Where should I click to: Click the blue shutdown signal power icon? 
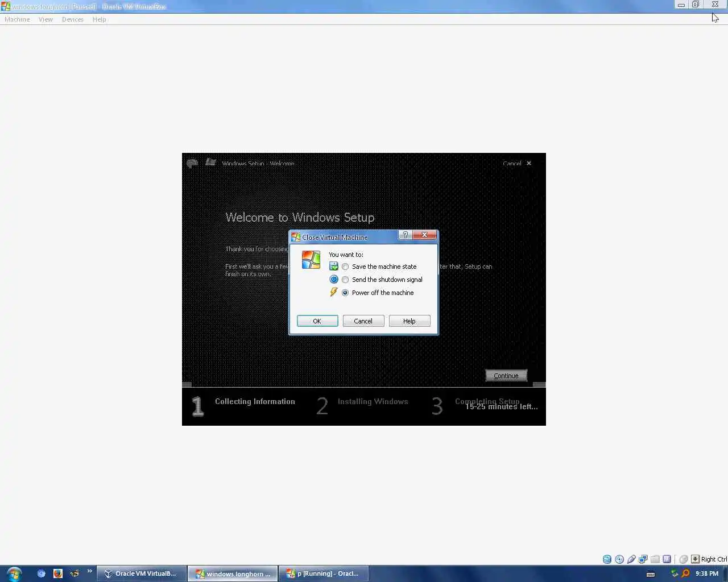(x=334, y=280)
